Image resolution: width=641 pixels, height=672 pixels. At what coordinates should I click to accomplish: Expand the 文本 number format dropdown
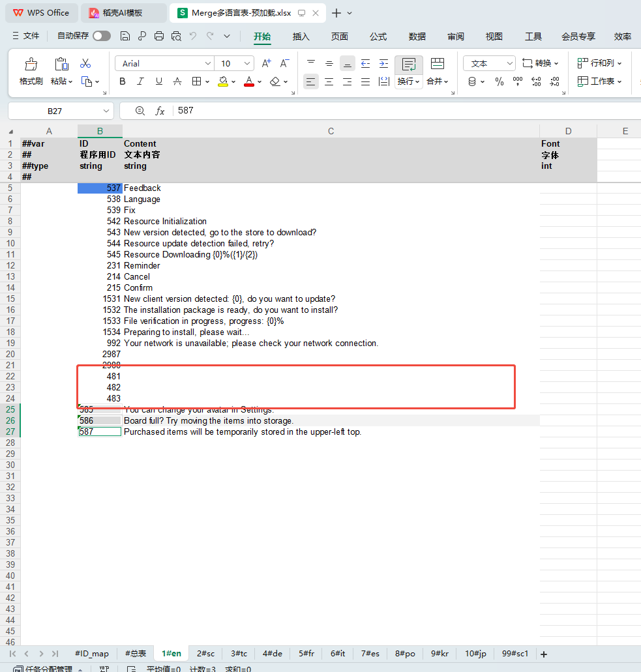[x=510, y=63]
